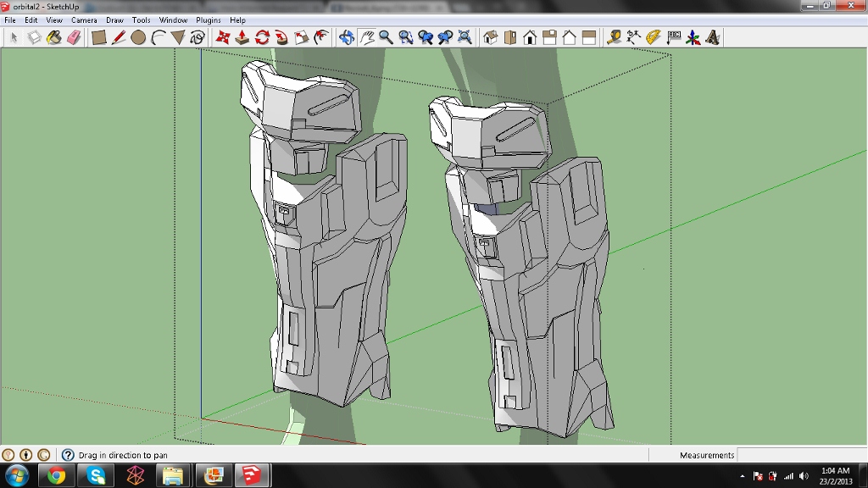Choose the Eraser tool
The height and width of the screenshot is (488, 868).
pos(73,37)
